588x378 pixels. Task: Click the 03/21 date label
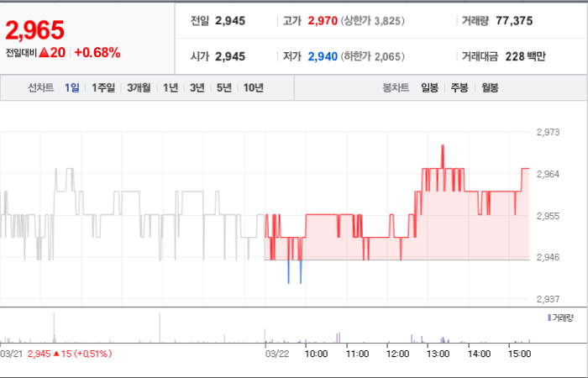[12, 354]
